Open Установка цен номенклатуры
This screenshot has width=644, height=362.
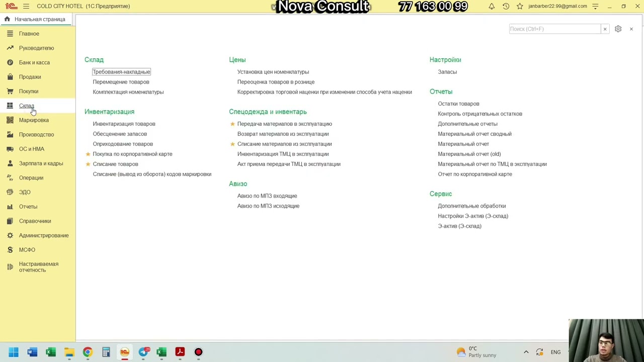273,72
